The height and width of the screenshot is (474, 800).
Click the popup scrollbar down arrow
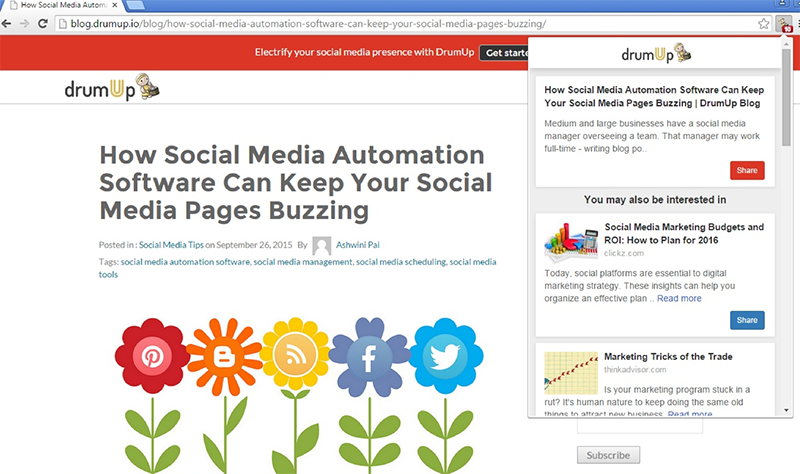click(786, 410)
